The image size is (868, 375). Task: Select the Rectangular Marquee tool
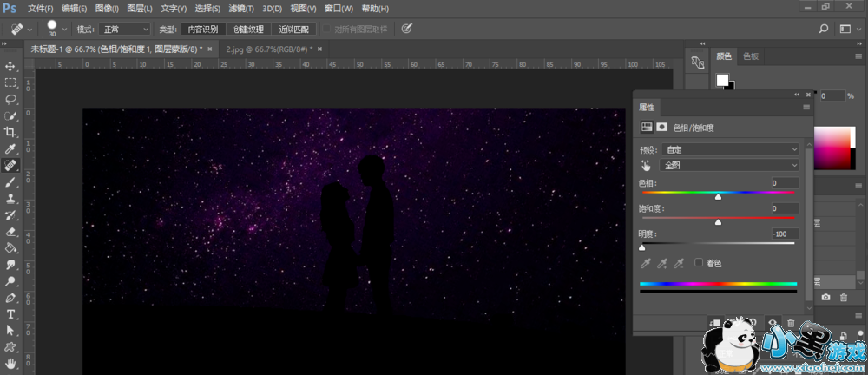pyautogui.click(x=10, y=83)
